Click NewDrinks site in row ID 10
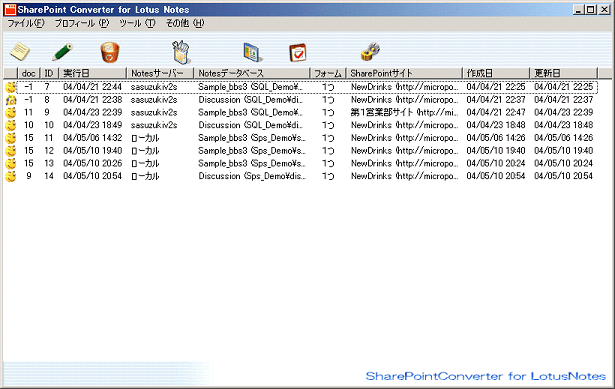 (404, 125)
